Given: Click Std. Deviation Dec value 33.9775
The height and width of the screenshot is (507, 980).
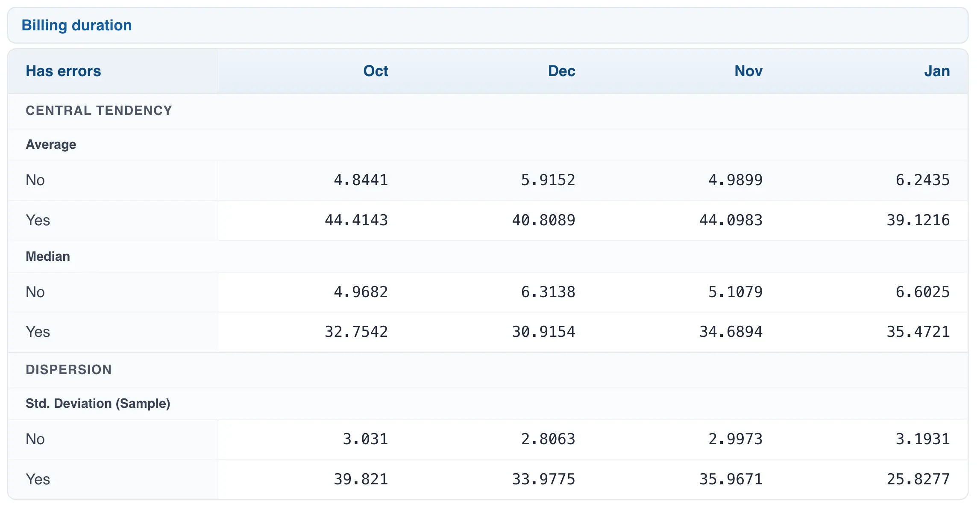Looking at the screenshot, I should [x=544, y=479].
